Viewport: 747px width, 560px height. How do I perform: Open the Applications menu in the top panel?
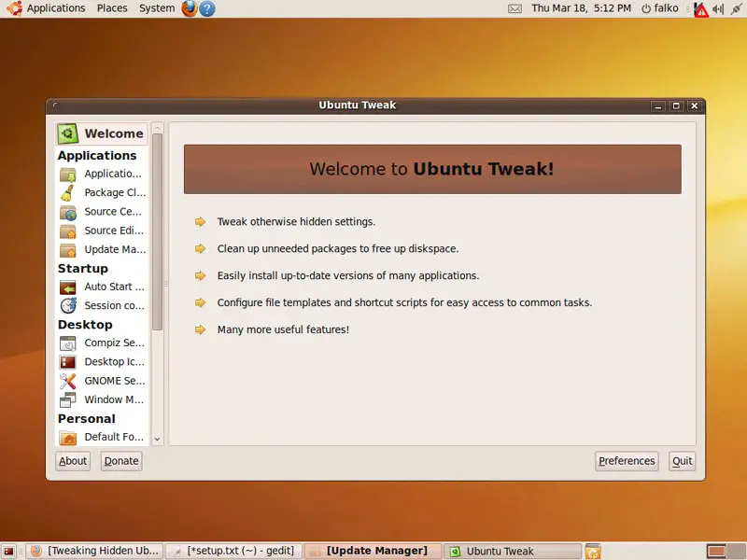(x=56, y=8)
